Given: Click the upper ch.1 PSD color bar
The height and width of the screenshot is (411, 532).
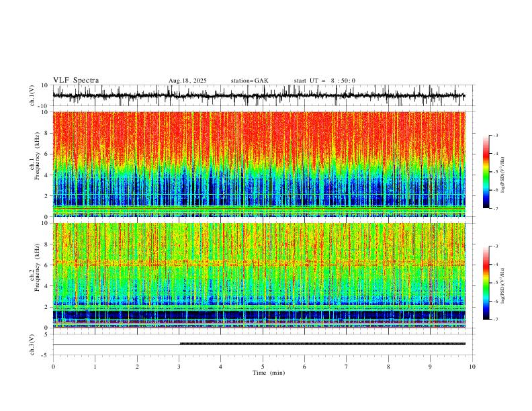Looking at the screenshot, I should tap(486, 172).
